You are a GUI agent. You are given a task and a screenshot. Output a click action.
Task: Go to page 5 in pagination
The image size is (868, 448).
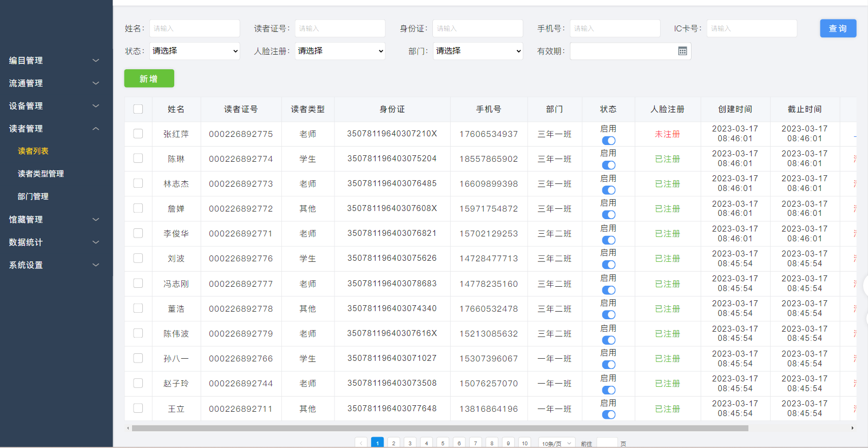443,443
